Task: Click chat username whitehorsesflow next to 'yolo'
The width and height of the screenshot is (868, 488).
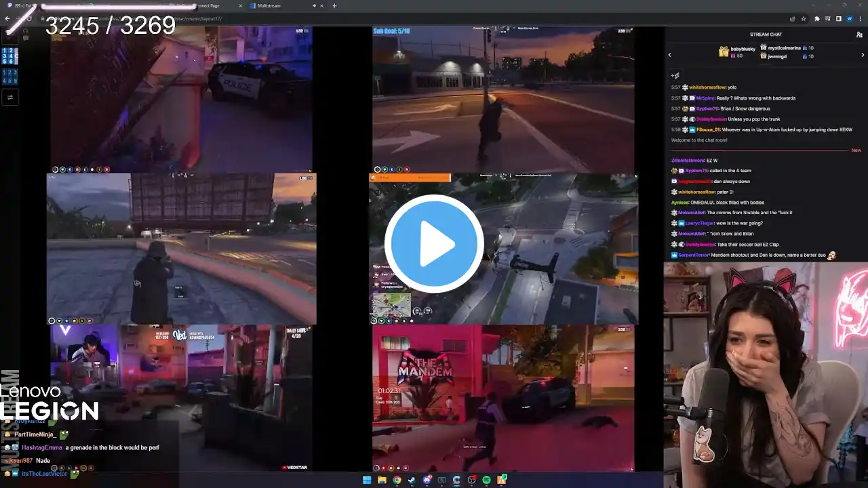Action: (708, 87)
